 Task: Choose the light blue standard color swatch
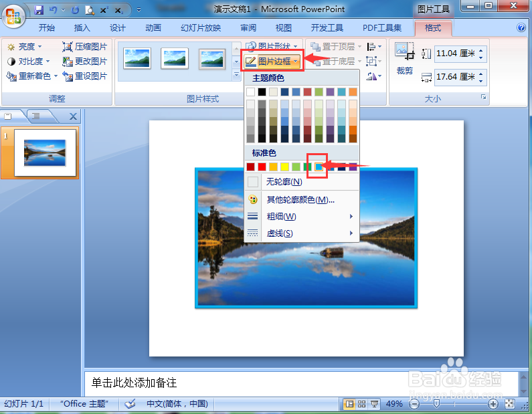[x=319, y=167]
